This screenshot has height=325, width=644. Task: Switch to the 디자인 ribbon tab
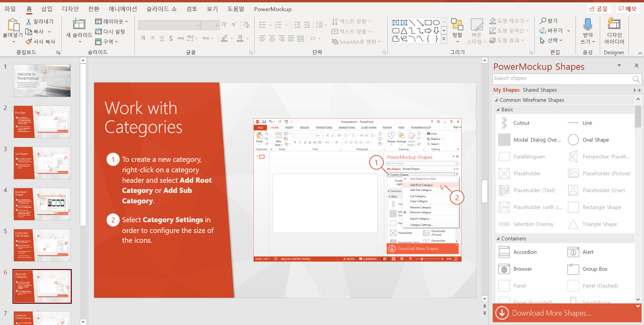70,9
